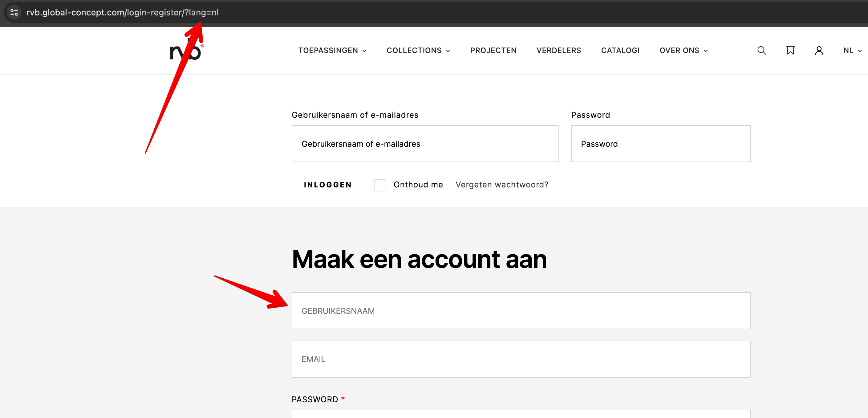Expand the Over Ons menu
The image size is (868, 418).
coord(684,51)
